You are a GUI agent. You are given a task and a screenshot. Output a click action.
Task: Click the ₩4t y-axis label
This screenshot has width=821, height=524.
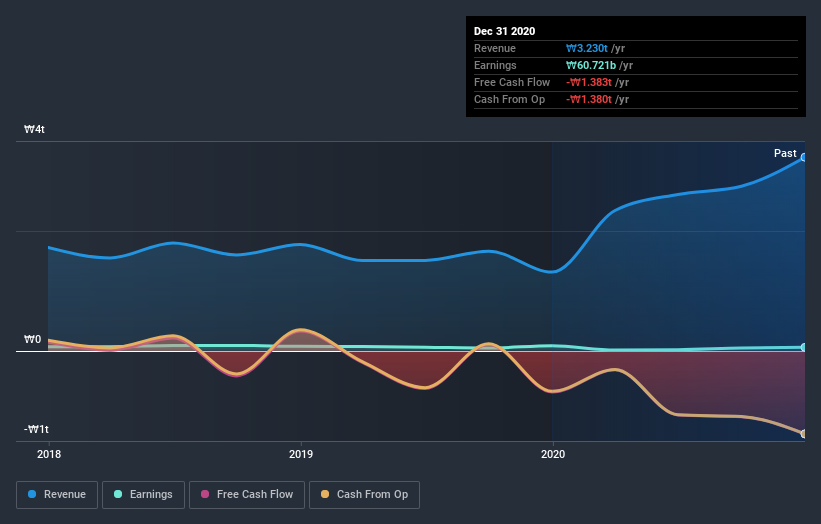[x=34, y=129]
